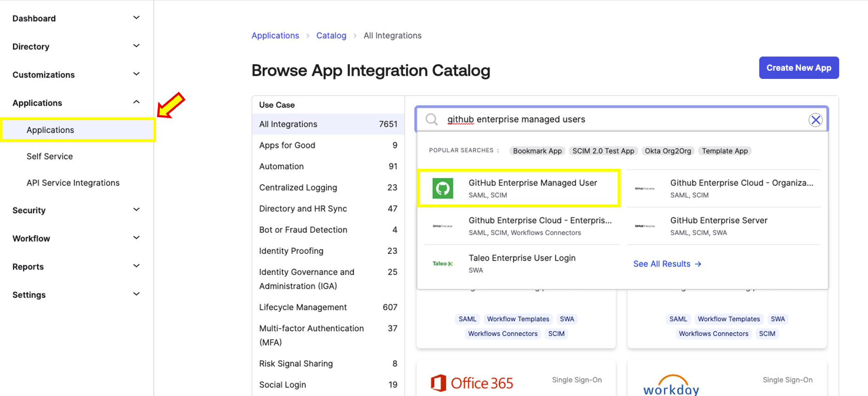Open the Settings sidebar section

(x=77, y=295)
